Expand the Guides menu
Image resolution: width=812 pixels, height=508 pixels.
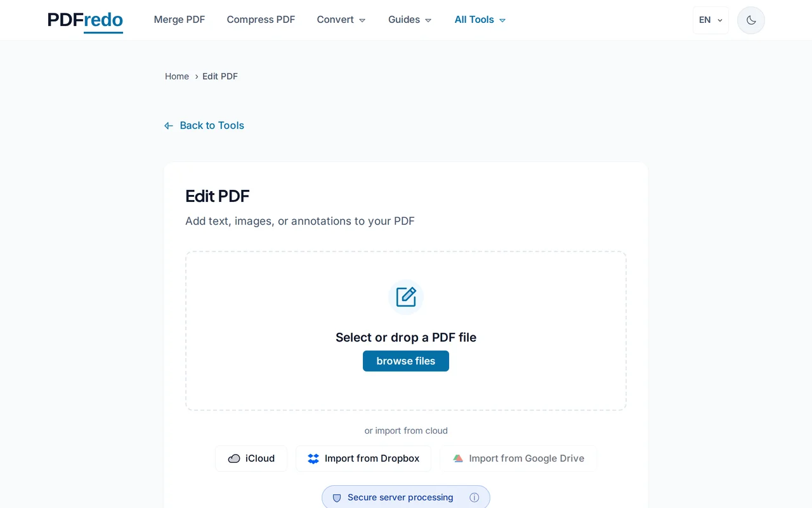[409, 20]
